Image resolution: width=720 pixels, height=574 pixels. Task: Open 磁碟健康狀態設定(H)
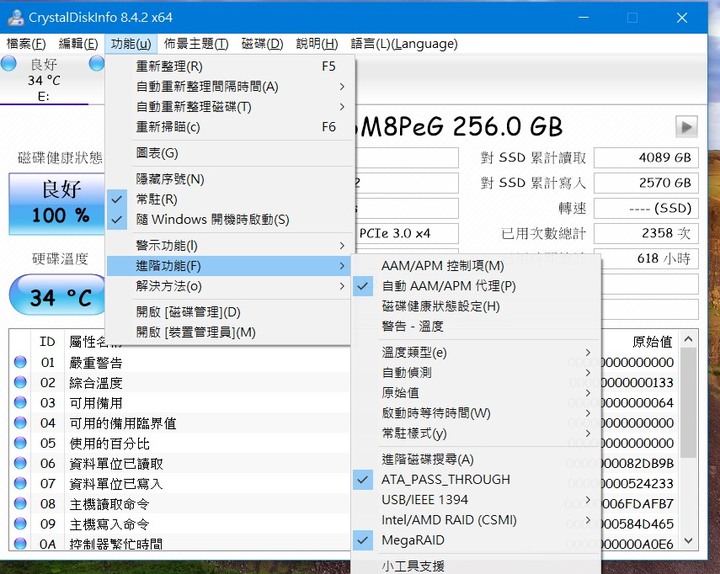tap(476, 306)
